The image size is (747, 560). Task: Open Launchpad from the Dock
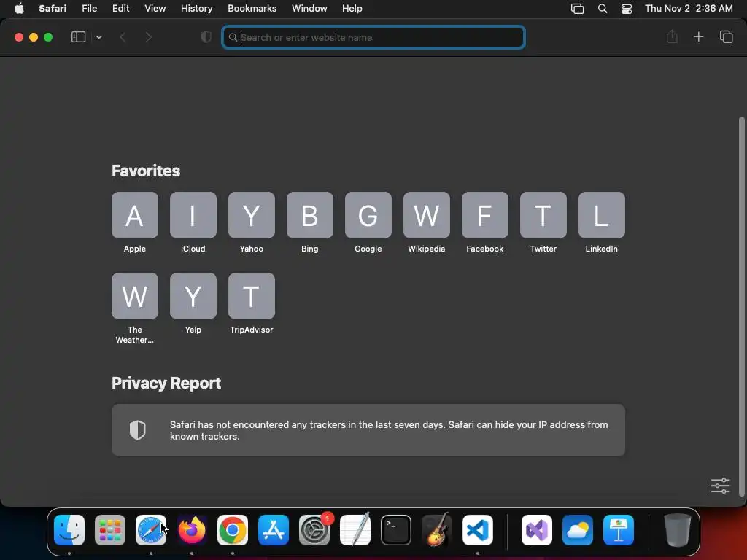(x=110, y=530)
